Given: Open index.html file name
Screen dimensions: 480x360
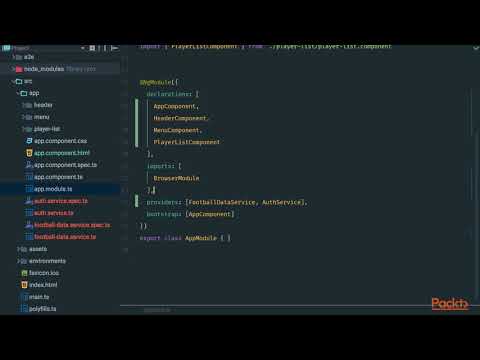Looking at the screenshot, I should coord(43,285).
